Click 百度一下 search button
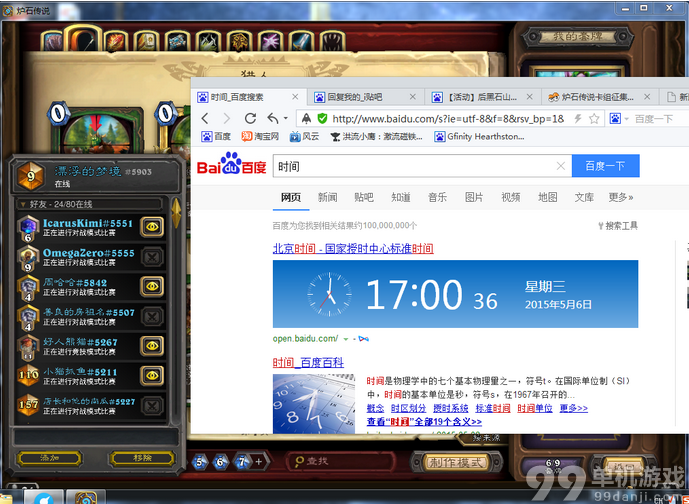This screenshot has height=504, width=689. point(606,166)
